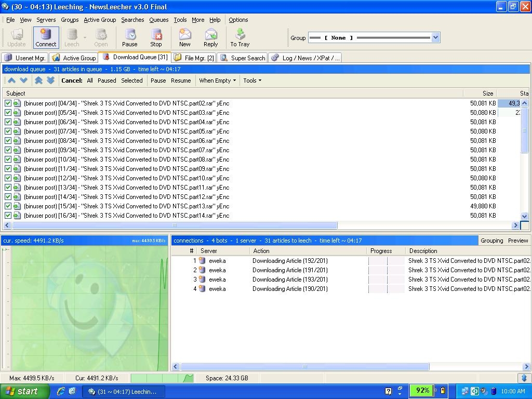The height and width of the screenshot is (399, 532).
Task: Click the eweka server icon for bot 3
Action: tap(202, 280)
